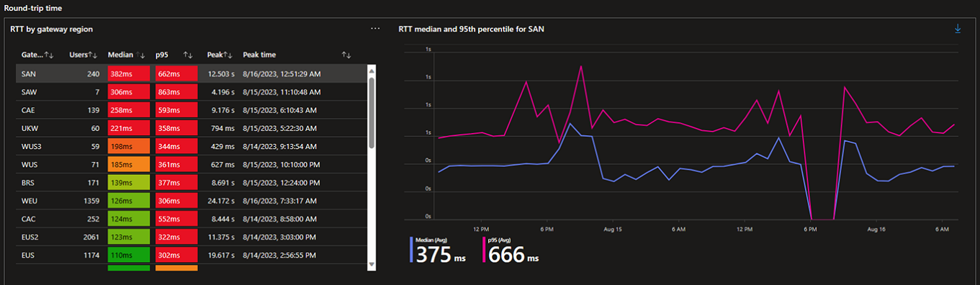Select the UKW gateway row

[191, 128]
